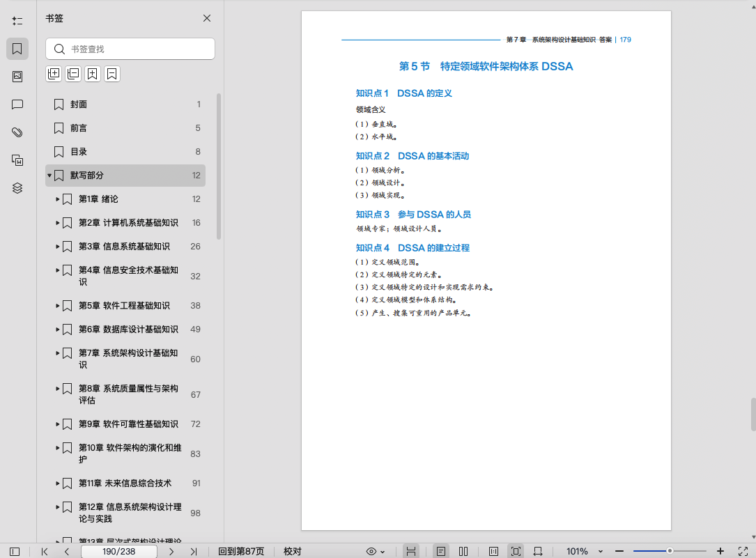
Task: Expand 第4章 信息安全技术基础知识 bookmark
Action: click(x=57, y=270)
